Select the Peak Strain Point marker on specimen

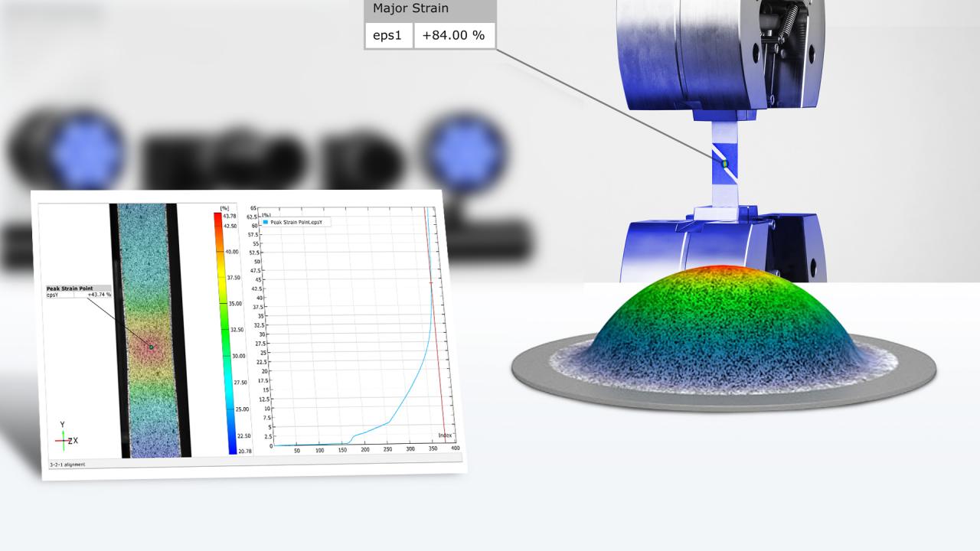151,346
